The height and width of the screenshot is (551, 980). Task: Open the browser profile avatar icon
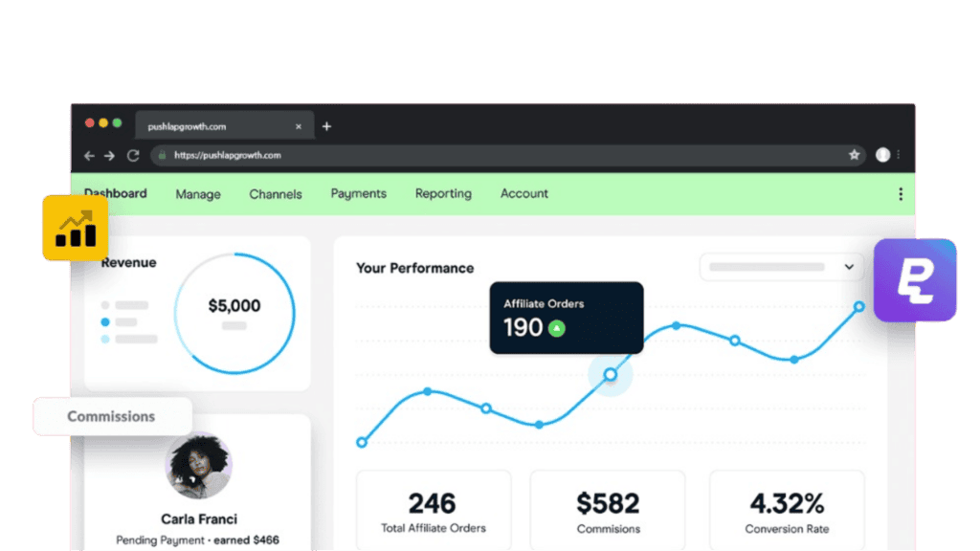pyautogui.click(x=882, y=155)
